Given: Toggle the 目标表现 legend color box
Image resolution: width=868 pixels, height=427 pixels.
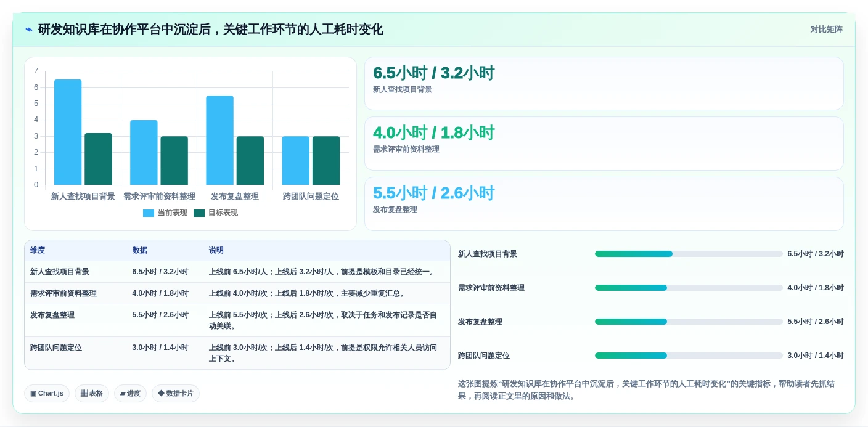Looking at the screenshot, I should pyautogui.click(x=199, y=213).
